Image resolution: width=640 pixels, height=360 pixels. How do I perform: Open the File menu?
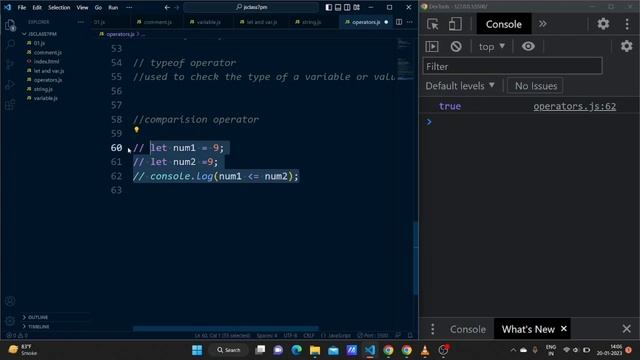(x=22, y=7)
